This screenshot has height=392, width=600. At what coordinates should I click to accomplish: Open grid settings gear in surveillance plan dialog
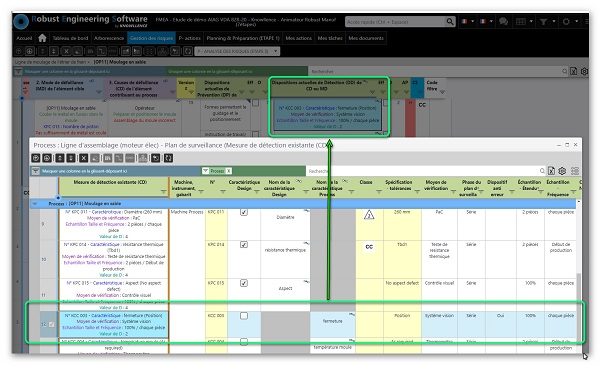click(x=562, y=171)
